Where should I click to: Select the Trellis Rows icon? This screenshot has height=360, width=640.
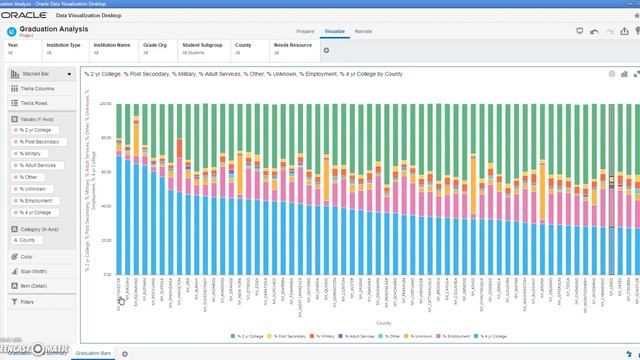[x=15, y=103]
